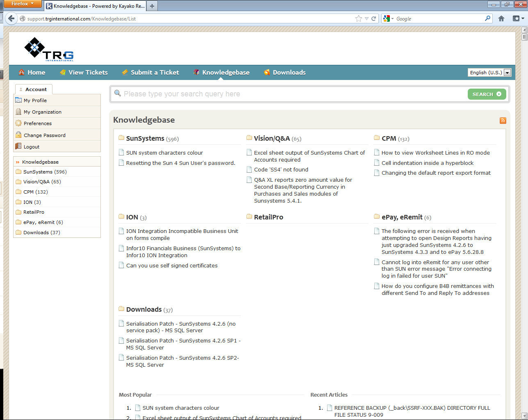Click the RSS feed icon
528x420 pixels.
[x=503, y=120]
